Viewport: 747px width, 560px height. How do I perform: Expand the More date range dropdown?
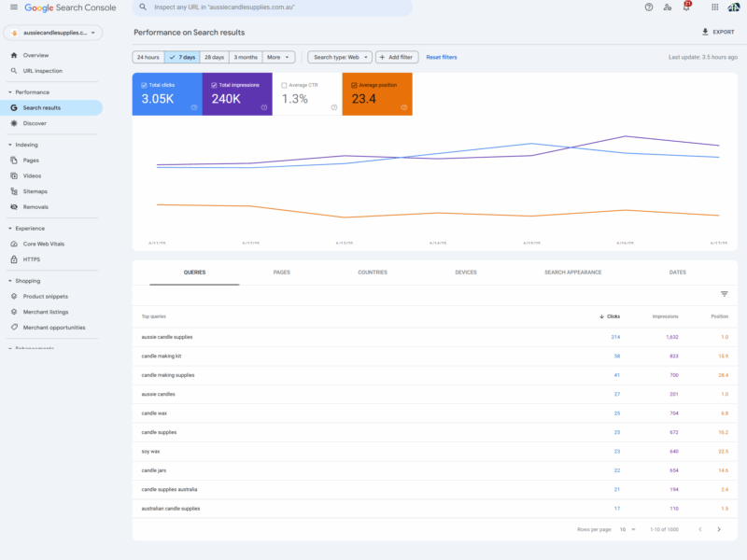point(279,57)
